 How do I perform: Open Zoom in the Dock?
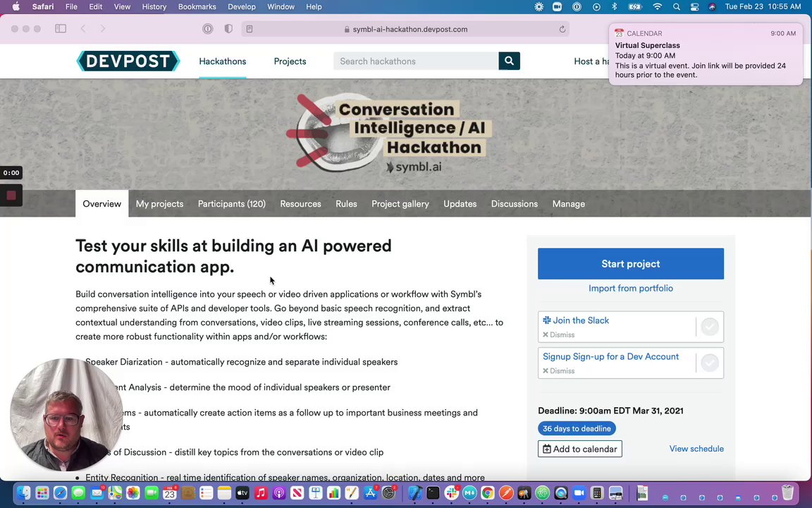click(579, 493)
